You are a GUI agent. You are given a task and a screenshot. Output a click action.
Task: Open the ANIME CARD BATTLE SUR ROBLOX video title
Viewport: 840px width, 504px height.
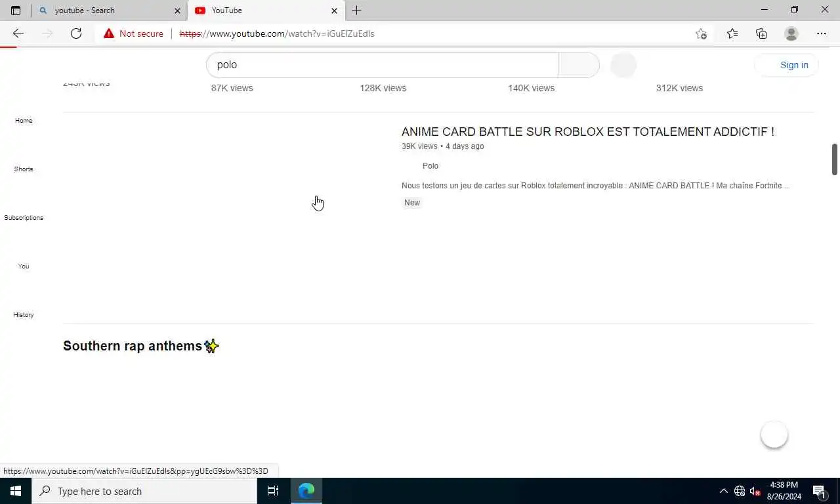coord(588,132)
